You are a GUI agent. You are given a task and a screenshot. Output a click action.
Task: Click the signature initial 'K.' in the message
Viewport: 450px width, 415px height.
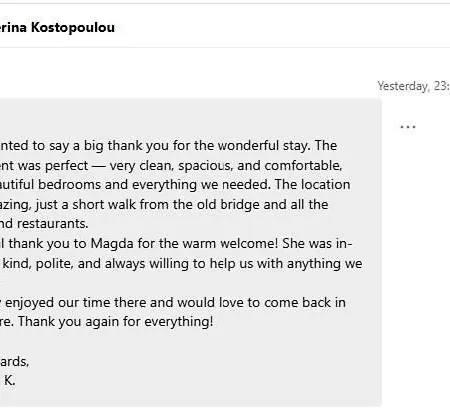tap(10, 380)
